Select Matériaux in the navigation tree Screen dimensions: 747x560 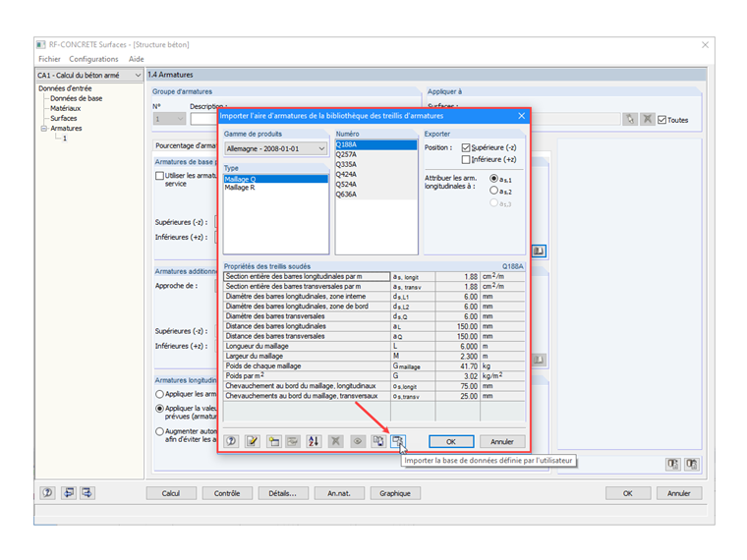(x=65, y=109)
